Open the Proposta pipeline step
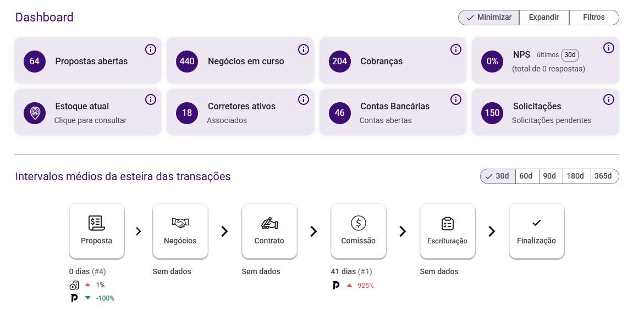This screenshot has height=317, width=644. 97,231
